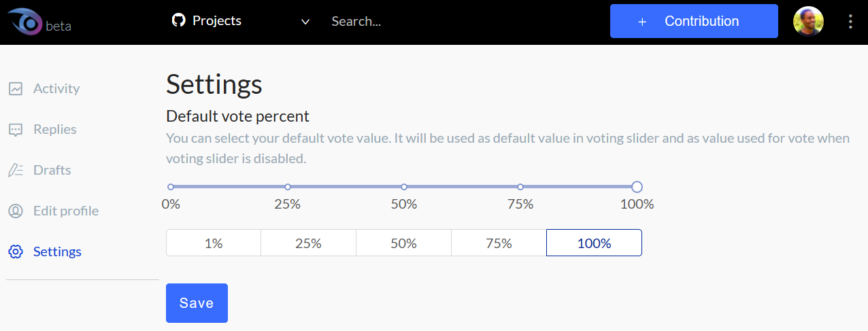Image resolution: width=868 pixels, height=331 pixels.
Task: Set slider to the 50% mark
Action: click(404, 187)
